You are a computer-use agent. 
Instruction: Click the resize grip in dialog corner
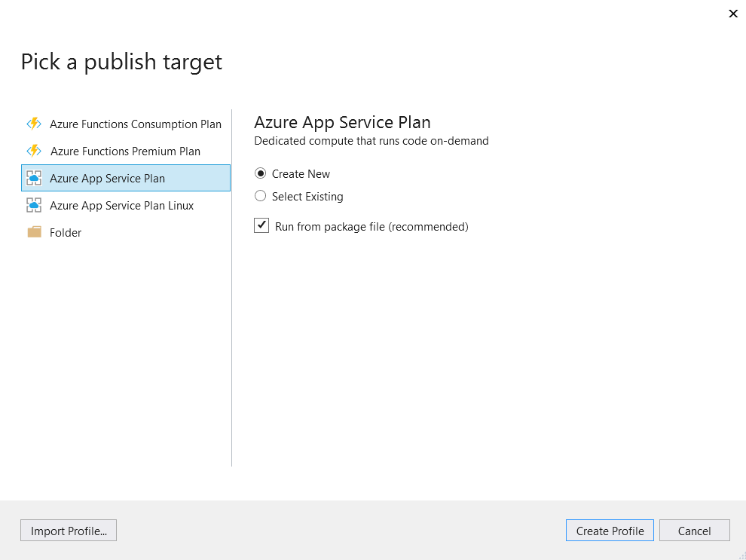741,555
